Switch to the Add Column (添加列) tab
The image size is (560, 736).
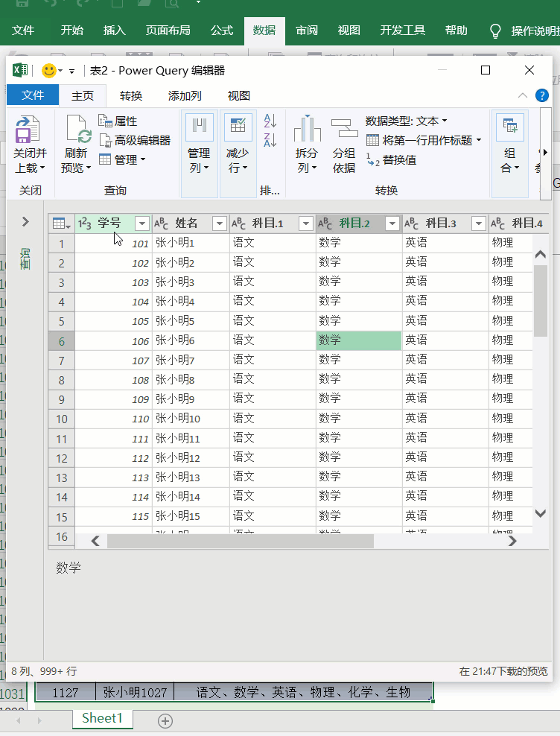(185, 96)
